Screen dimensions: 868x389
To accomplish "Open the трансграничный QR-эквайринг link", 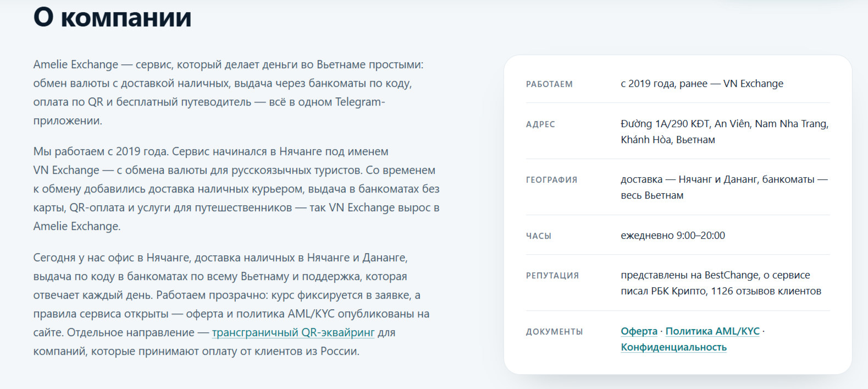I will pyautogui.click(x=293, y=333).
